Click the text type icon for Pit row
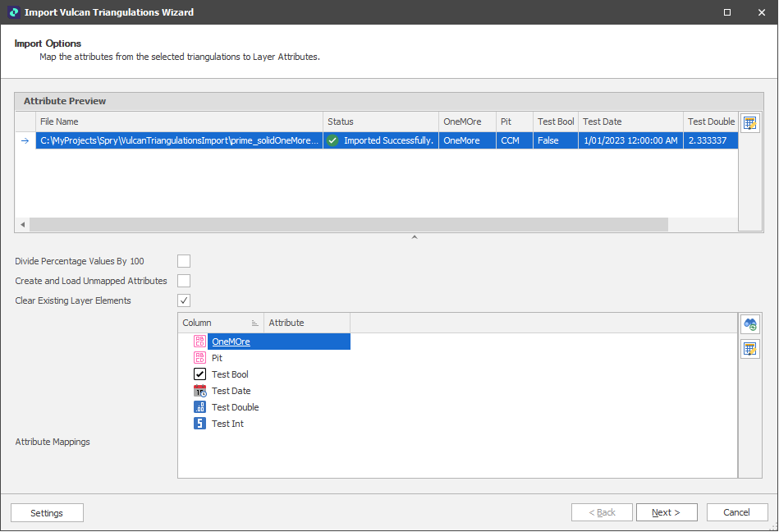 (x=199, y=358)
